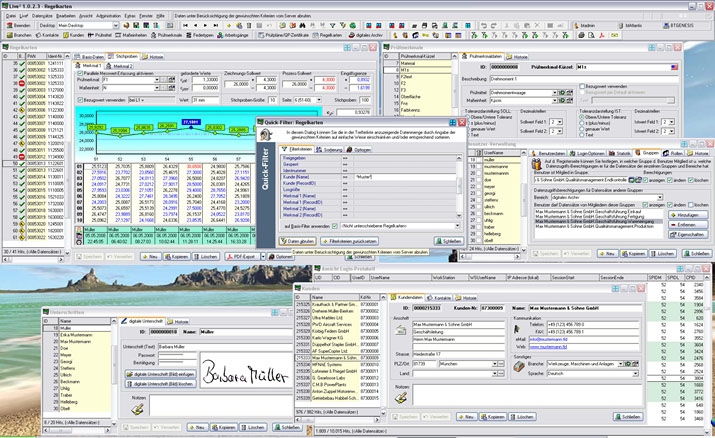Image resolution: width=715 pixels, height=438 pixels.
Task: Click the btadmin user item in the toolbar
Action: click(x=584, y=26)
